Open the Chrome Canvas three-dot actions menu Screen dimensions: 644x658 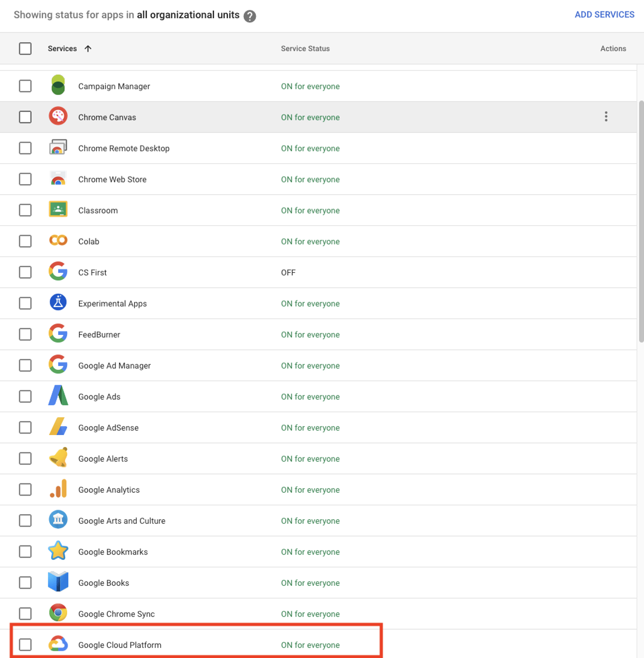pyautogui.click(x=606, y=116)
